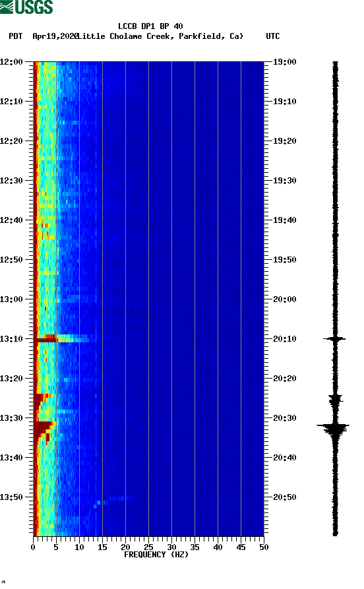Click the 35 Hz frequency tick label
This screenshot has width=364, height=589.
(x=195, y=547)
